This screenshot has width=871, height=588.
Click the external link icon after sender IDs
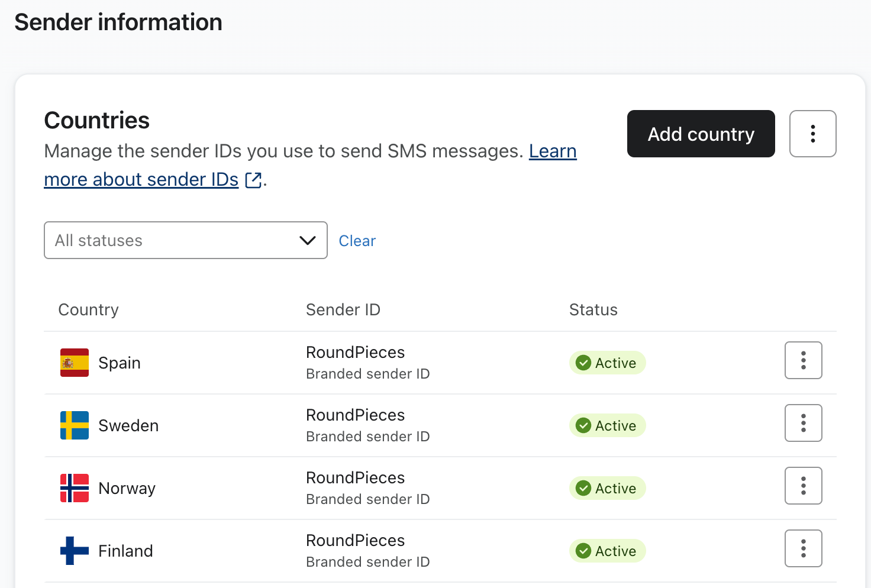click(x=253, y=180)
